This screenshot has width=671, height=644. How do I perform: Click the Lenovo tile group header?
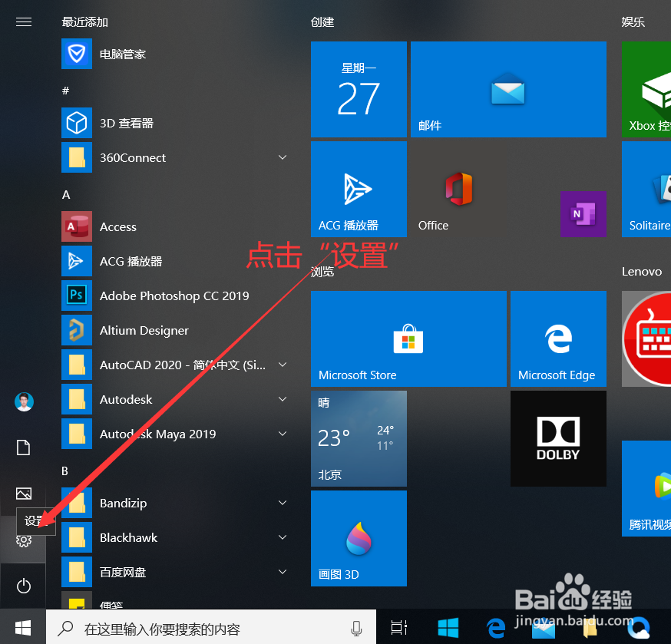642,271
